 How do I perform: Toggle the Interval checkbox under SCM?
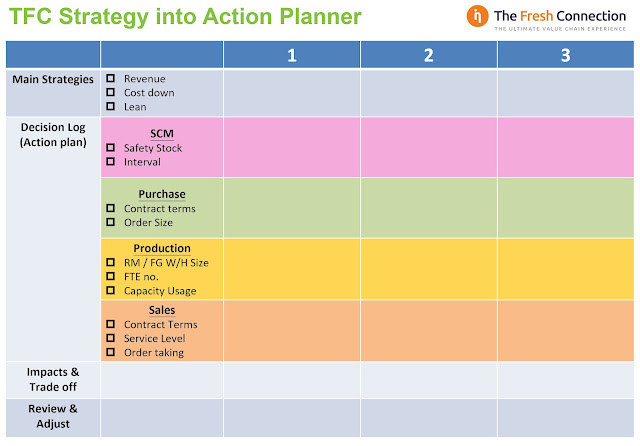[x=110, y=161]
